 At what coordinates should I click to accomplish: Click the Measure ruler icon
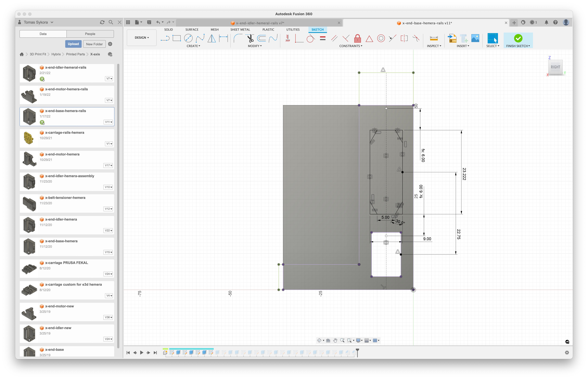[434, 38]
